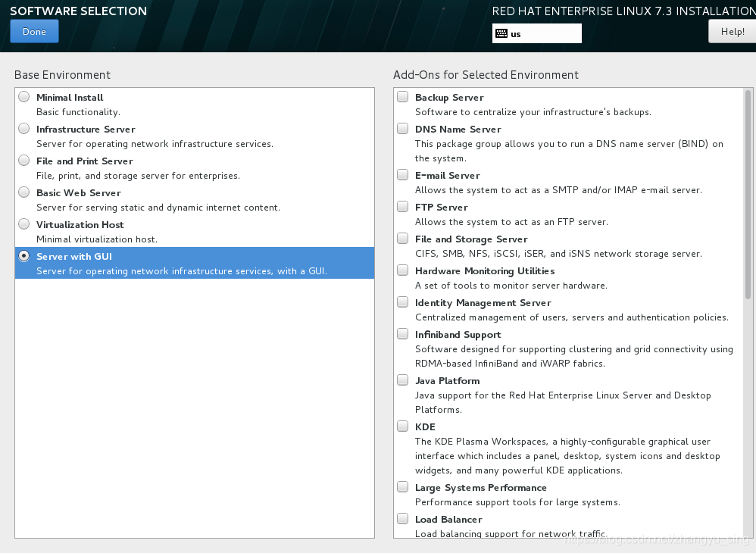756x553 pixels.
Task: Click the 'Java Platform' label text
Action: point(448,381)
